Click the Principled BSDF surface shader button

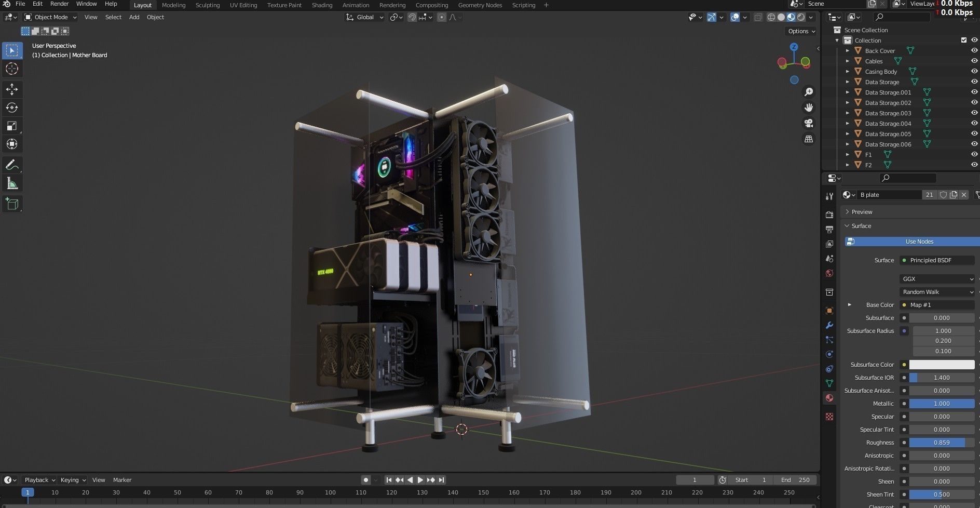(937, 260)
